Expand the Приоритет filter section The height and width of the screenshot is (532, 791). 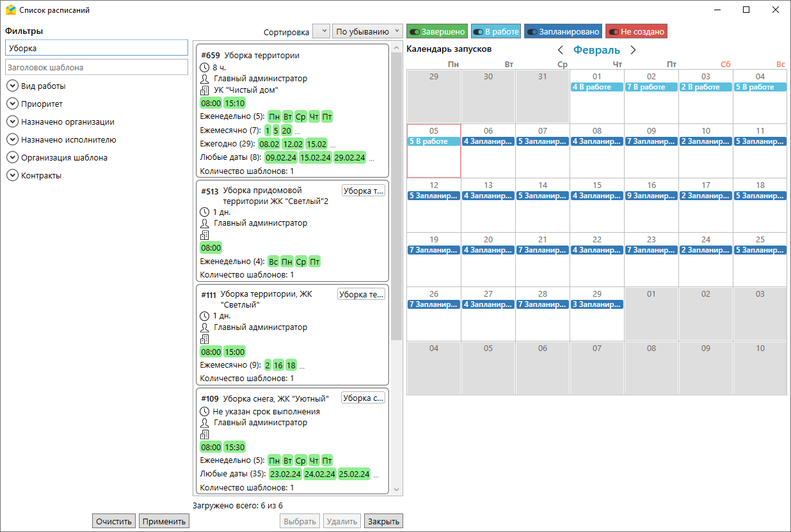(12, 104)
